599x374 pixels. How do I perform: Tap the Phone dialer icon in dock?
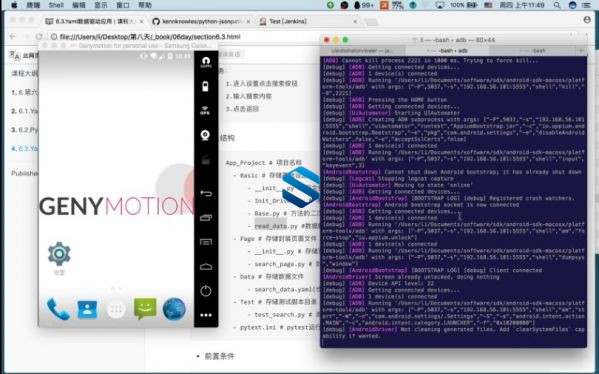tap(58, 309)
